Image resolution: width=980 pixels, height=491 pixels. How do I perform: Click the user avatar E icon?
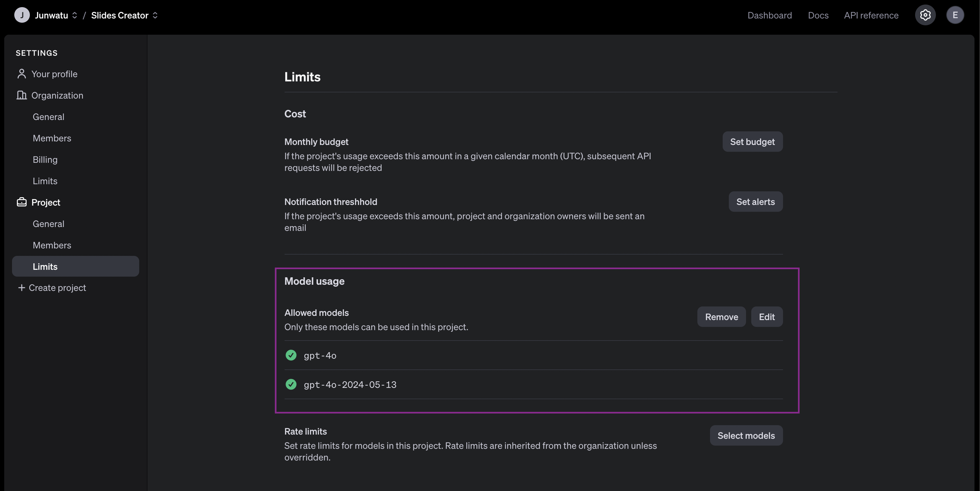[x=954, y=15]
